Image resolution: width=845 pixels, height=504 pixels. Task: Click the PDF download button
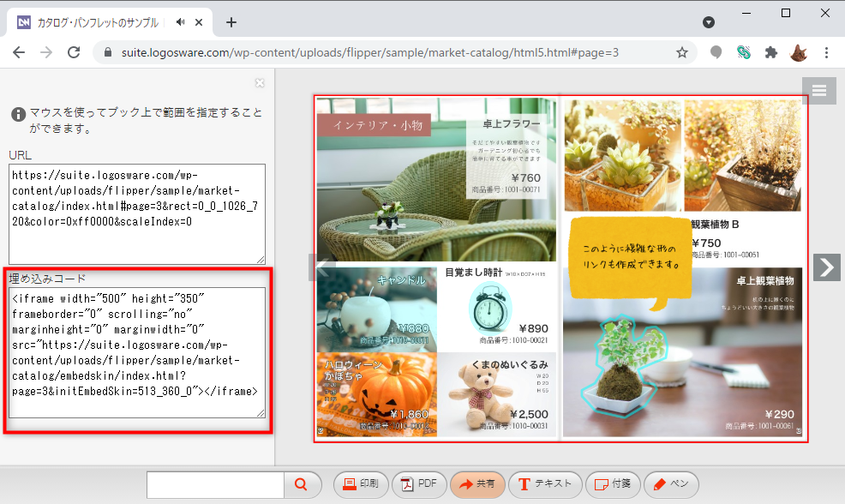419,484
